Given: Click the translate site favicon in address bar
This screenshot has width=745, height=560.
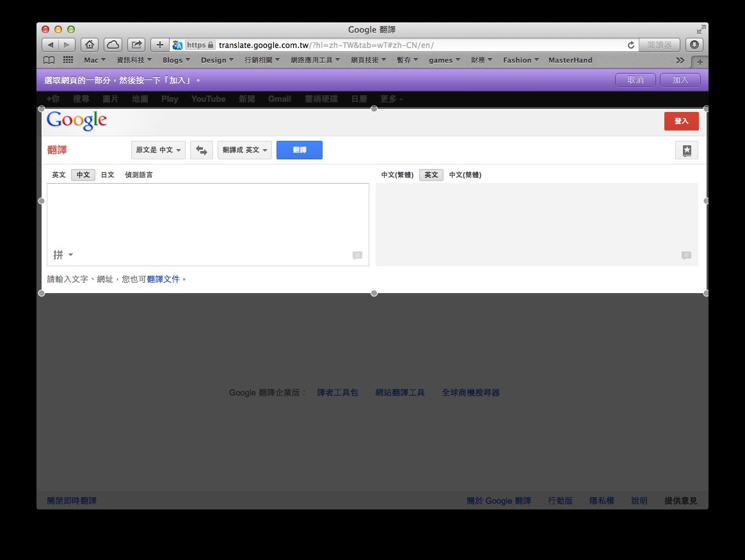Looking at the screenshot, I should [x=177, y=45].
